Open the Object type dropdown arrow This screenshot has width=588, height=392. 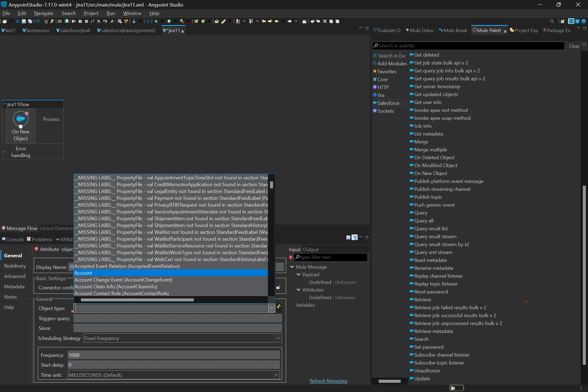tap(271, 308)
